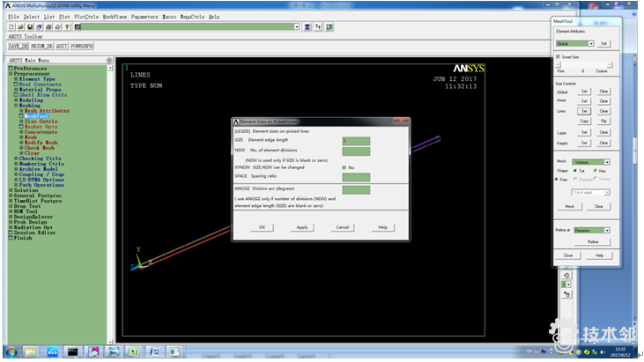Viewport: 644px width, 362px height.
Task: Click the ANSYS Help question mark icon
Action: 67,27
